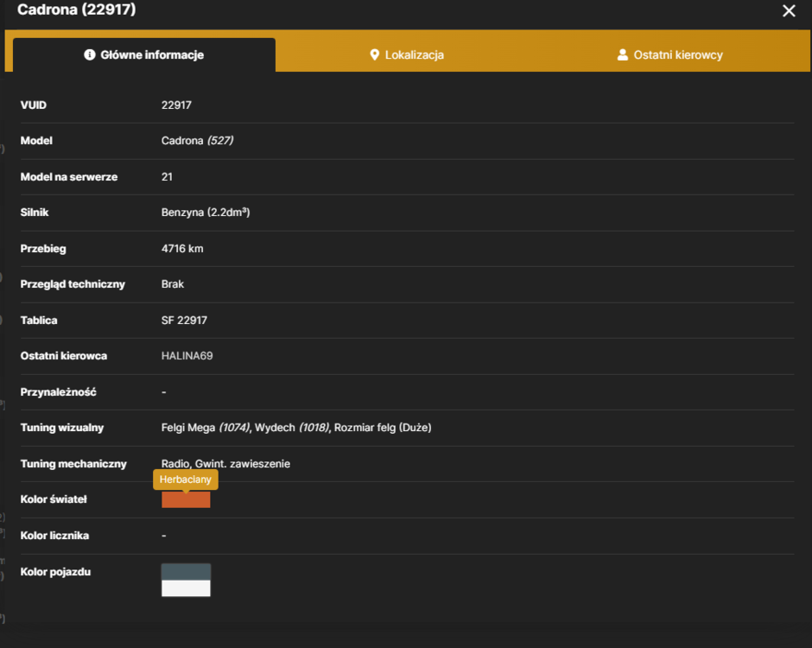This screenshot has height=648, width=812.
Task: Open the Ostatni kierowcy tab
Action: pos(670,54)
